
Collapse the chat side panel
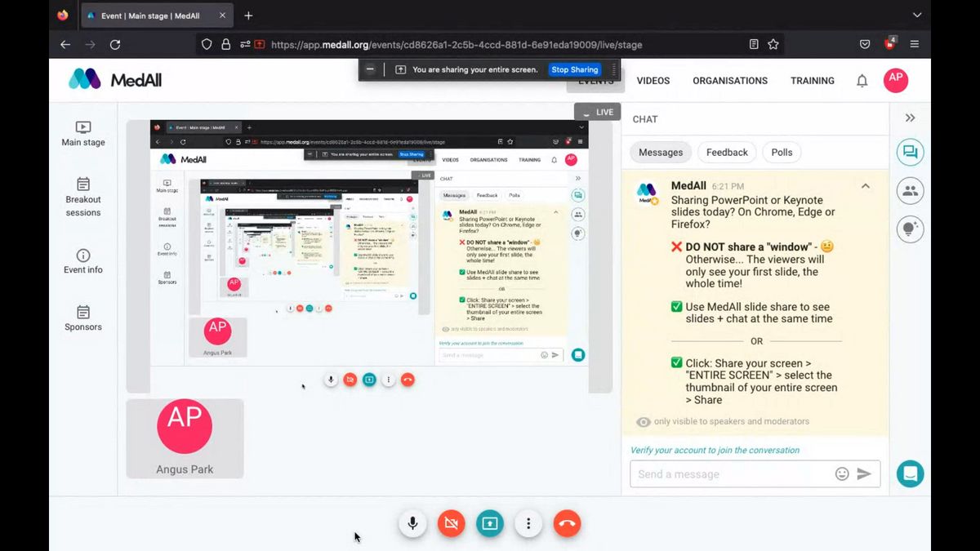910,118
